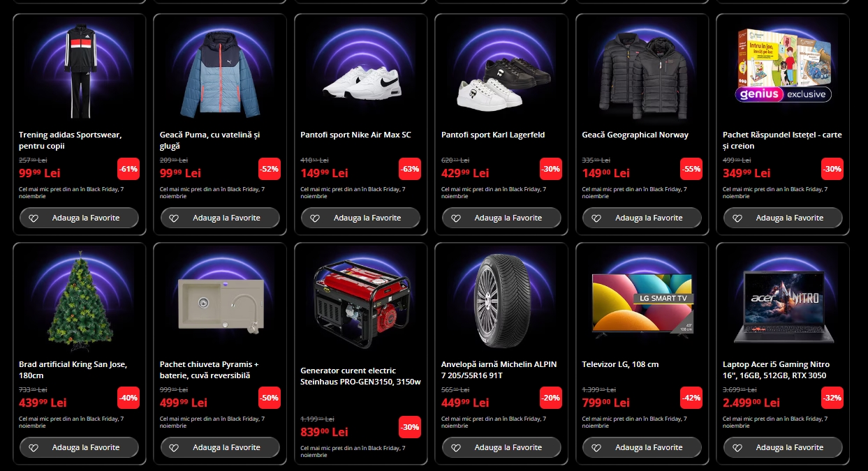This screenshot has width=868, height=471.
Task: Open Christmas tree product image
Action: (79, 300)
